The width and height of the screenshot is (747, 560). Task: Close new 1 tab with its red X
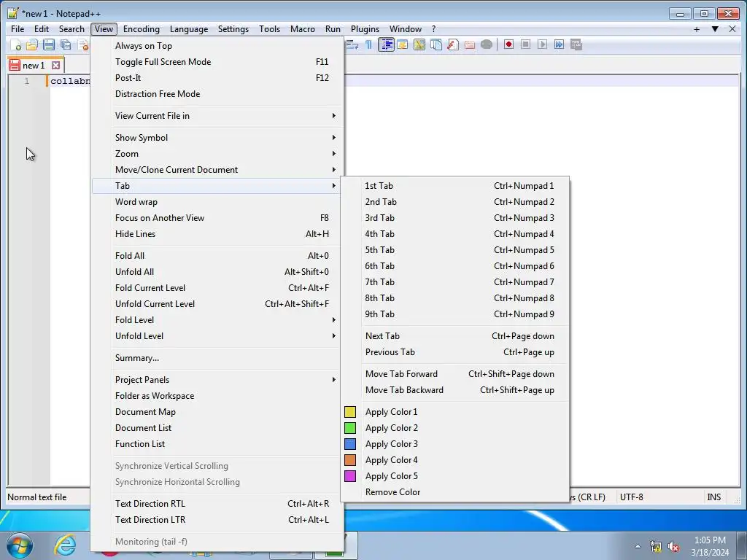(x=55, y=65)
